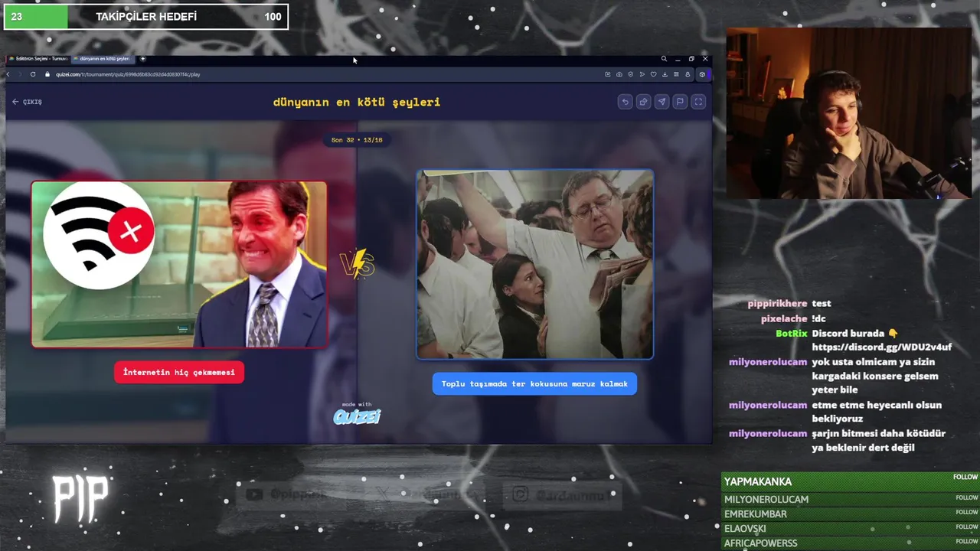
Task: Click the ÇIKIŞ exit link
Action: [x=27, y=102]
